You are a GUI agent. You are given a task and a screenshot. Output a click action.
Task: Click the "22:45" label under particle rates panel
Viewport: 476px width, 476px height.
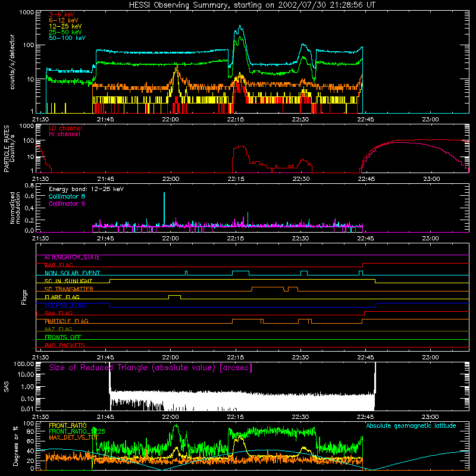(366, 179)
